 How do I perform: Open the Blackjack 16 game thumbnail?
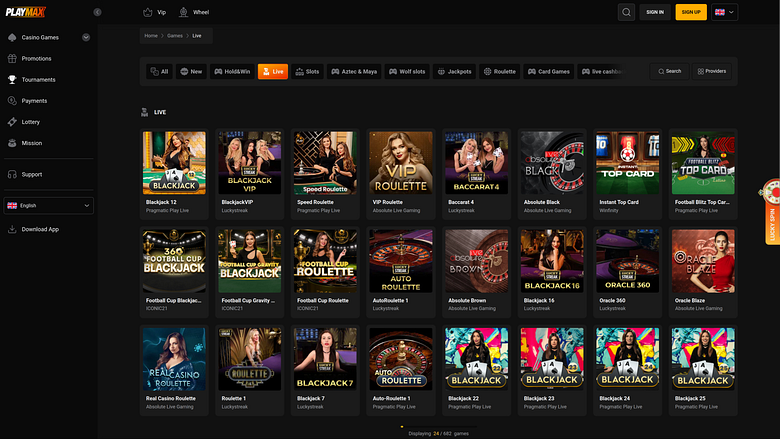pos(552,261)
